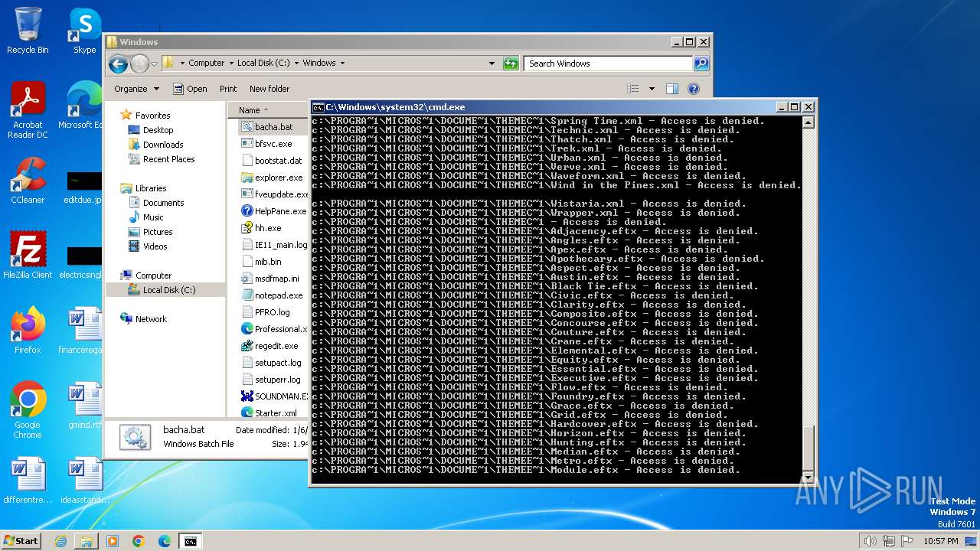Open Google Chrome desktop shortcut
The image size is (980, 551).
[28, 409]
